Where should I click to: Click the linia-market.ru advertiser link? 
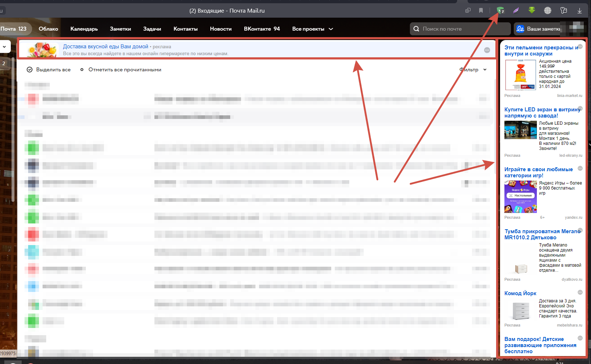[570, 96]
